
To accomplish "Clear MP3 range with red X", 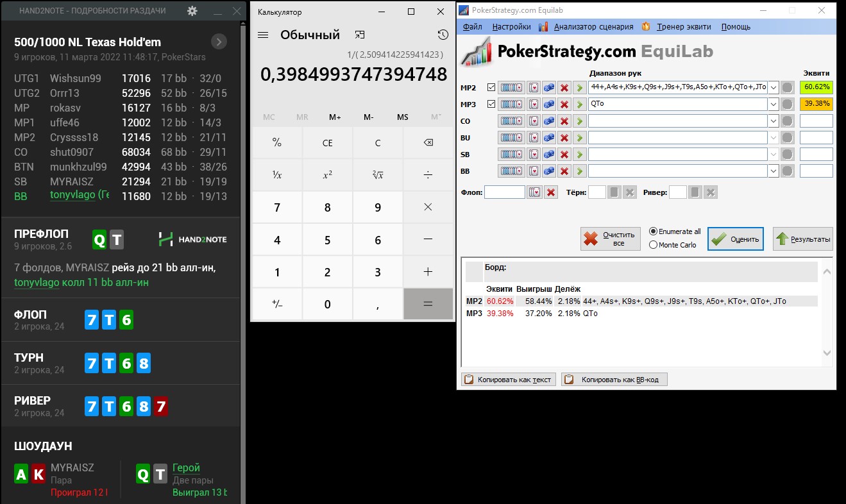I will coord(564,104).
